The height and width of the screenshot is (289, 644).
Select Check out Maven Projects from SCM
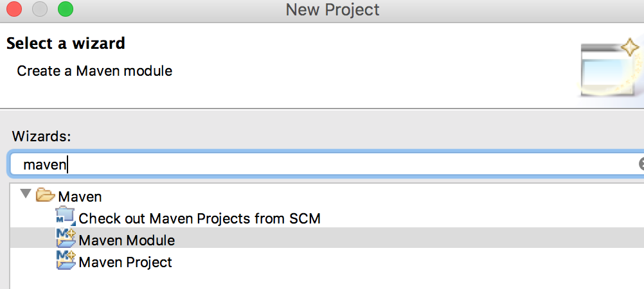click(199, 218)
